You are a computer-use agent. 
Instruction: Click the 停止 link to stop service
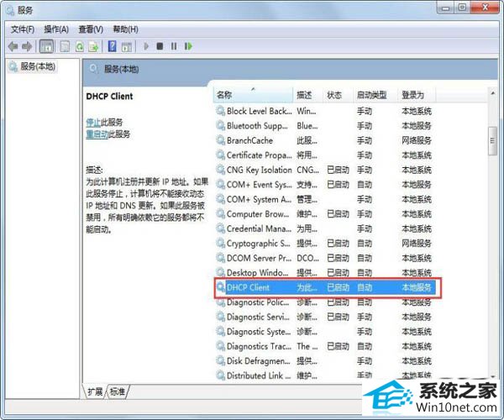pyautogui.click(x=93, y=123)
